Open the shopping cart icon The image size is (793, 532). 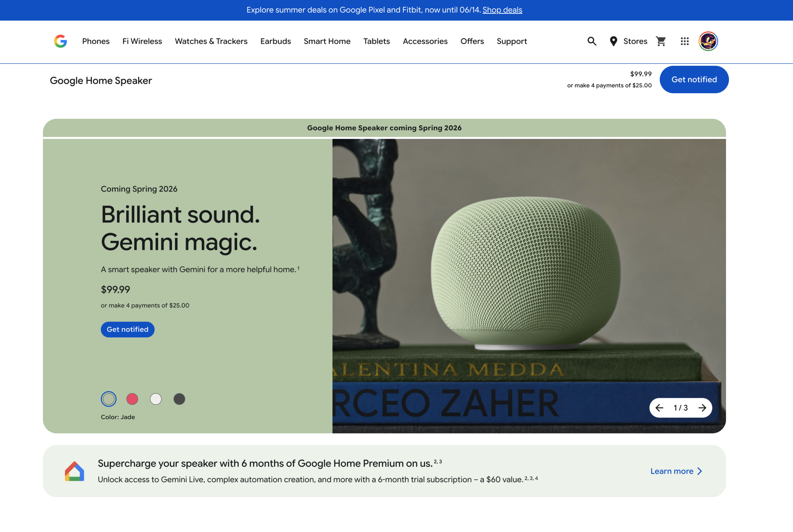pos(661,41)
